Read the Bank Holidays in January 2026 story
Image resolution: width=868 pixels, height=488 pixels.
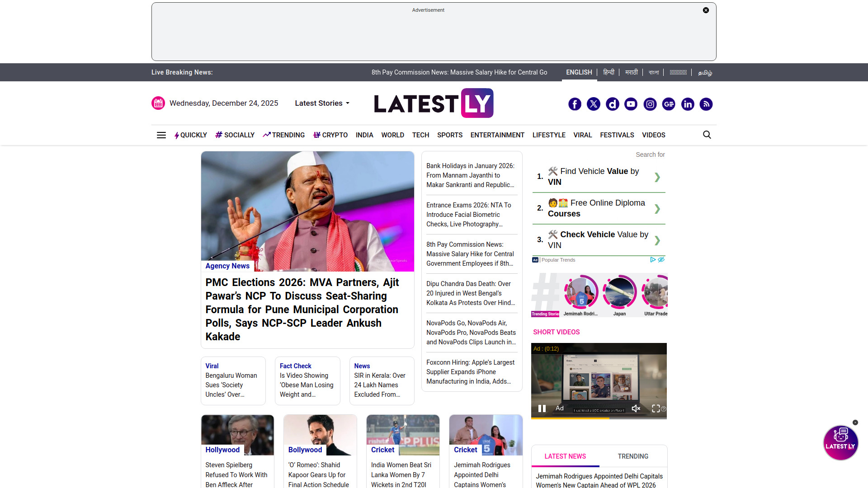471,175
